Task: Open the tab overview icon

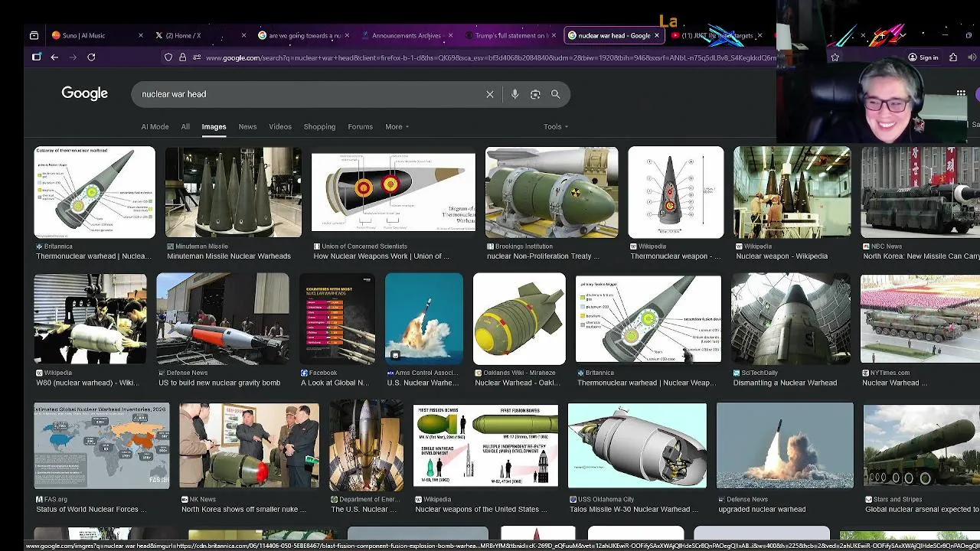Action: (x=34, y=35)
